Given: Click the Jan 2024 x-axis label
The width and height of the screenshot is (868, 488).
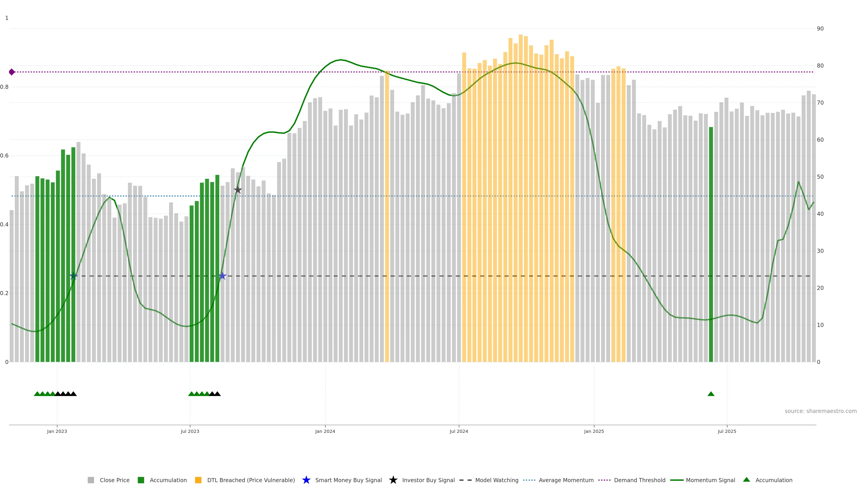Looking at the screenshot, I should pyautogui.click(x=325, y=432).
